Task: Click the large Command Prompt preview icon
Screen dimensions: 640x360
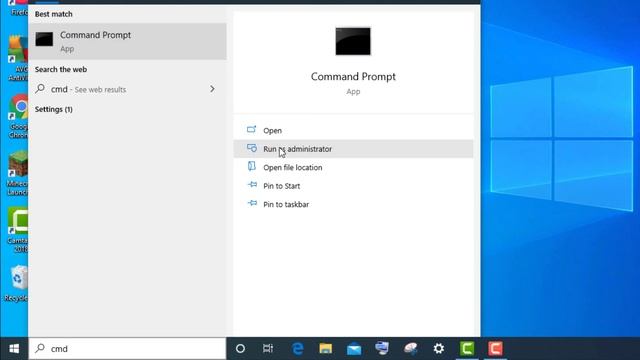Action: click(x=353, y=41)
